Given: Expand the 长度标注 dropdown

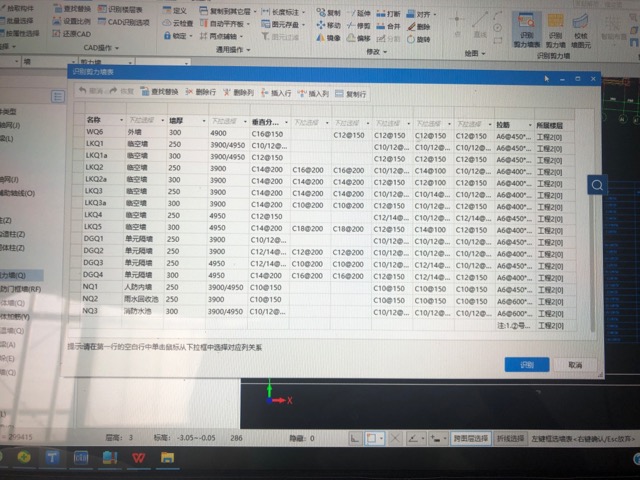Looking at the screenshot, I should point(304,12).
